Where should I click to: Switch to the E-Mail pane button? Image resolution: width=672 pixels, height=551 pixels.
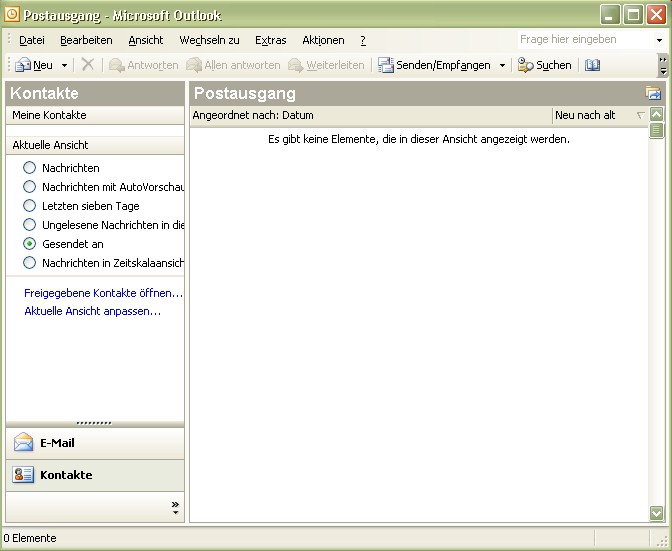point(95,443)
